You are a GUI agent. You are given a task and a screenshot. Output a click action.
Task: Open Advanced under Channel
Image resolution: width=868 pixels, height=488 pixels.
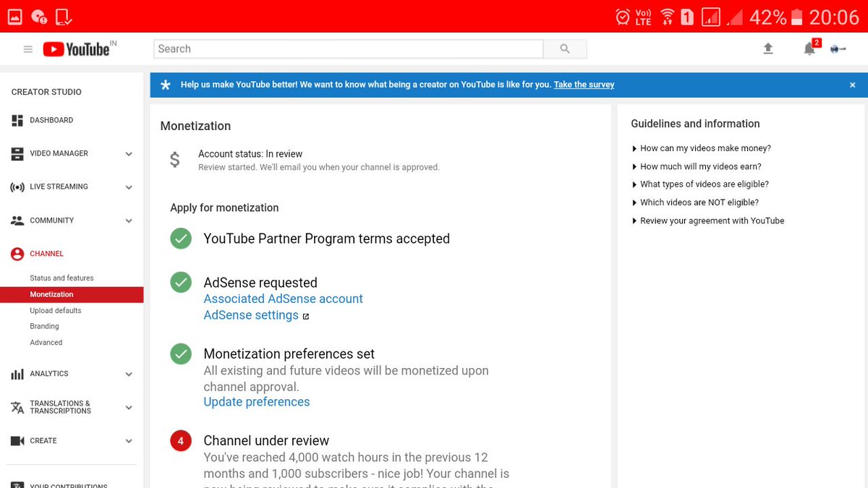pos(46,343)
